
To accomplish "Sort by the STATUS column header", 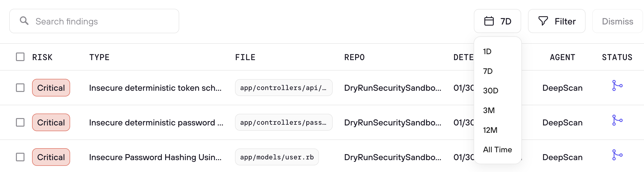I will point(617,57).
